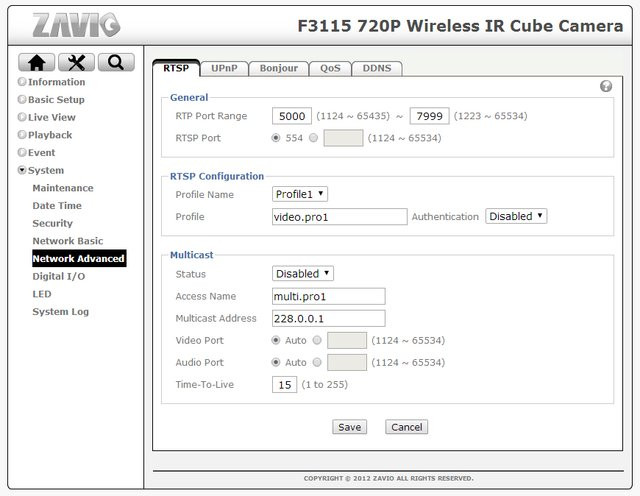Select the 554 RTSP Port radio button
Viewport: 640px width, 496px height.
click(276, 138)
